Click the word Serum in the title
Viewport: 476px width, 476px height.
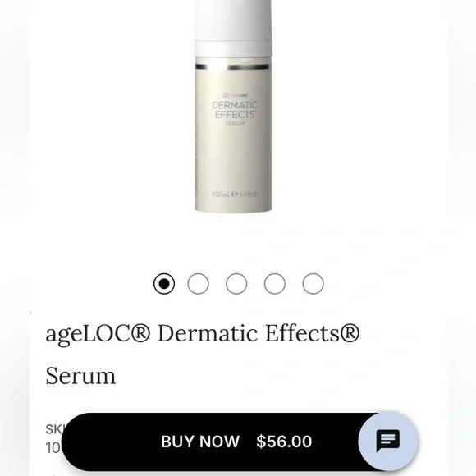(80, 376)
